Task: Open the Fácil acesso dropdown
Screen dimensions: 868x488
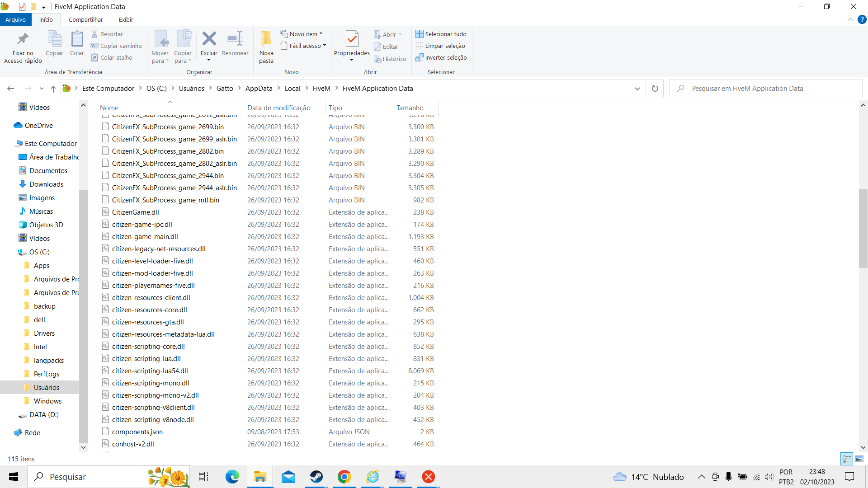Action: click(303, 46)
